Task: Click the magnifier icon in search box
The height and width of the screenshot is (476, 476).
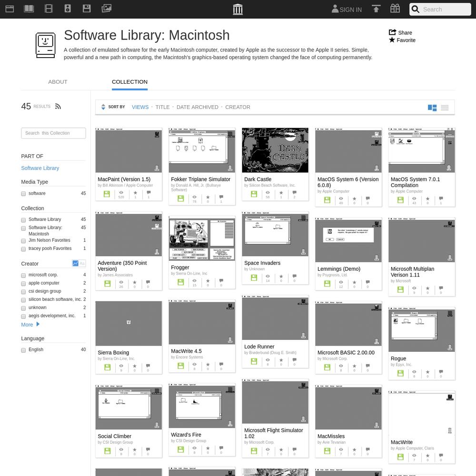Action: [x=415, y=10]
